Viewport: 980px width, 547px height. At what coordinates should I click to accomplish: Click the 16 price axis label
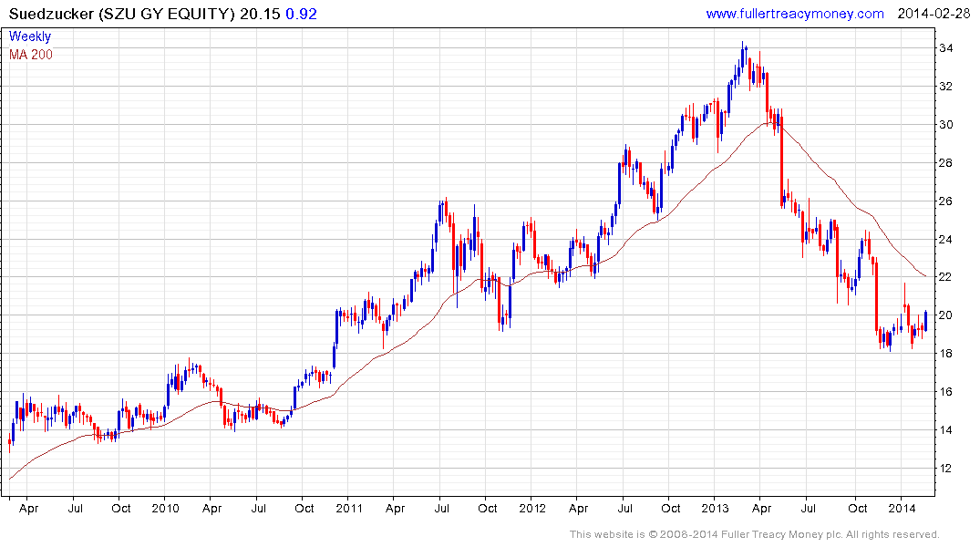[x=945, y=391]
